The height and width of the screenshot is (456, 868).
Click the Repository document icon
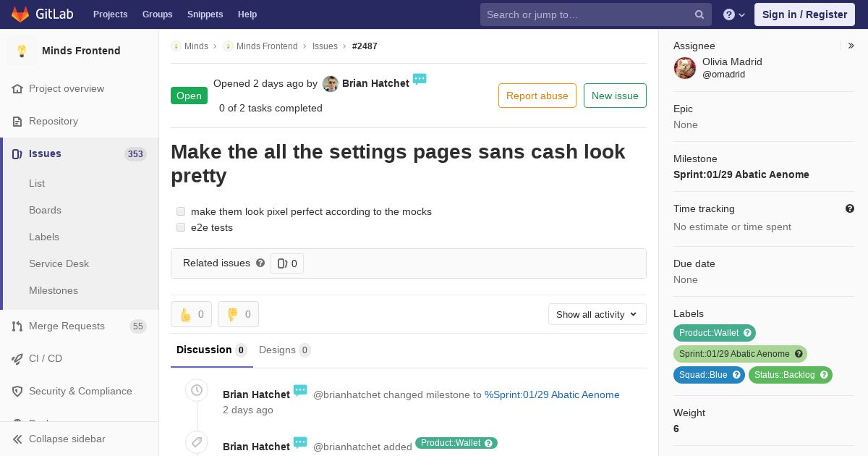coord(17,121)
